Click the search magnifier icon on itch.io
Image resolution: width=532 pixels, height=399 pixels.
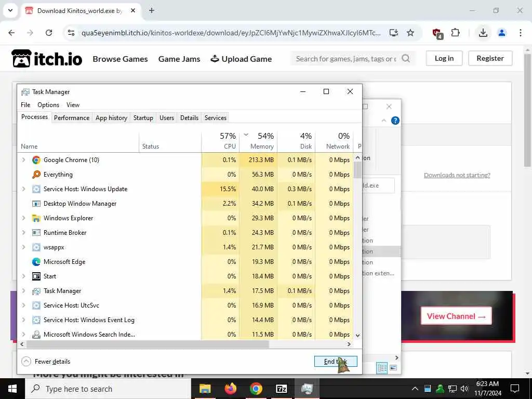pos(406,59)
